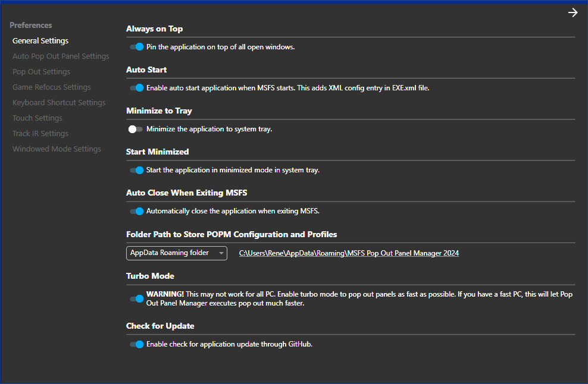Click the back arrow icon at top right

point(573,12)
